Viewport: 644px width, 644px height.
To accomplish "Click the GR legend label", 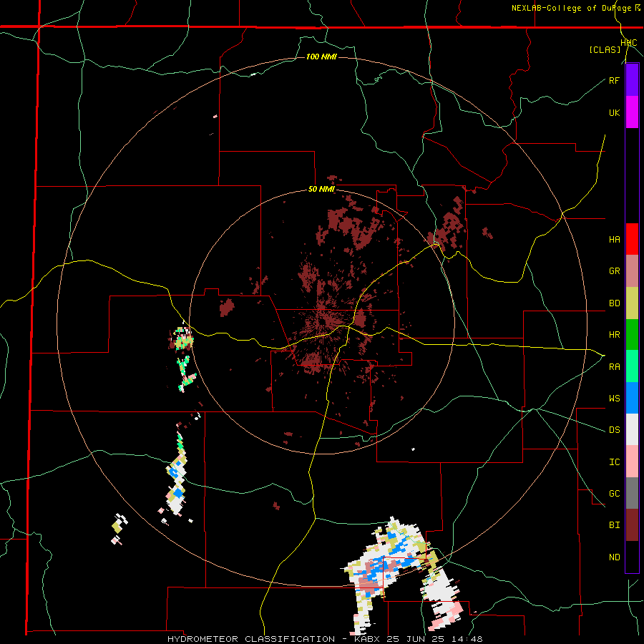I will 614,271.
